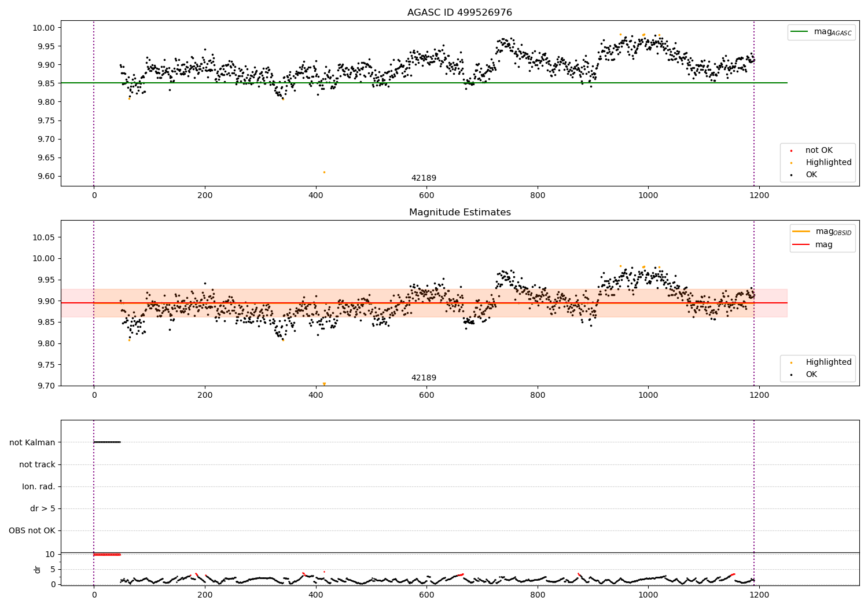Click the "OBS not OK" axis label
This screenshot has width=868, height=608.
pos(32,531)
